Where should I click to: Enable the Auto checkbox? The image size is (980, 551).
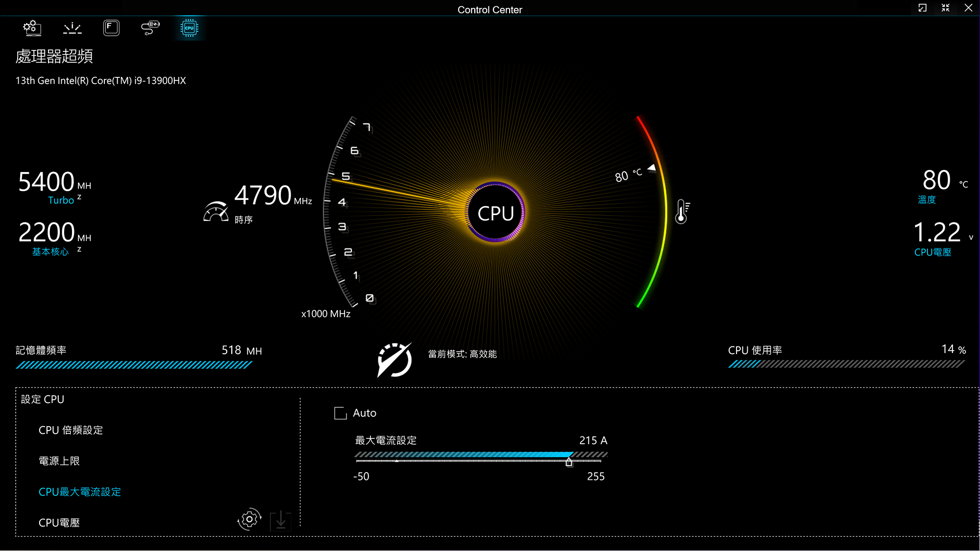pos(340,413)
